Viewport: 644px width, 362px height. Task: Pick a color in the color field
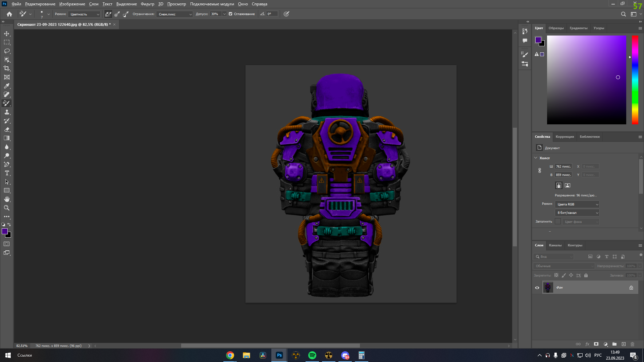coord(586,80)
